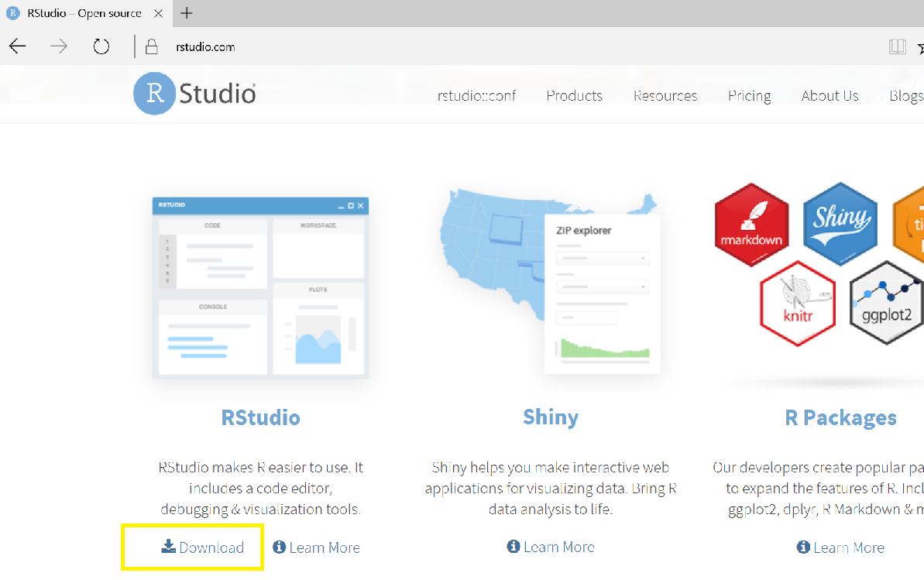This screenshot has height=580, width=924.
Task: Click the rmarkdown hexagon icon
Action: pyautogui.click(x=751, y=225)
